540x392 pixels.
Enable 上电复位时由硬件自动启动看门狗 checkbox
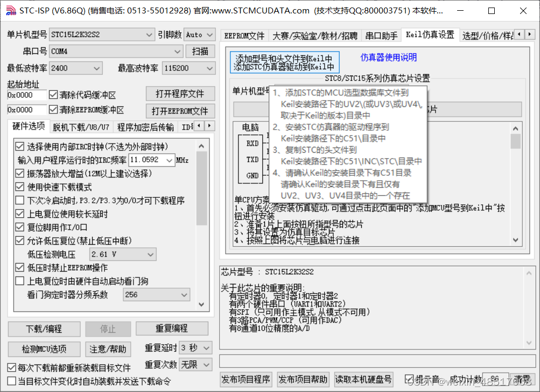pos(19,281)
